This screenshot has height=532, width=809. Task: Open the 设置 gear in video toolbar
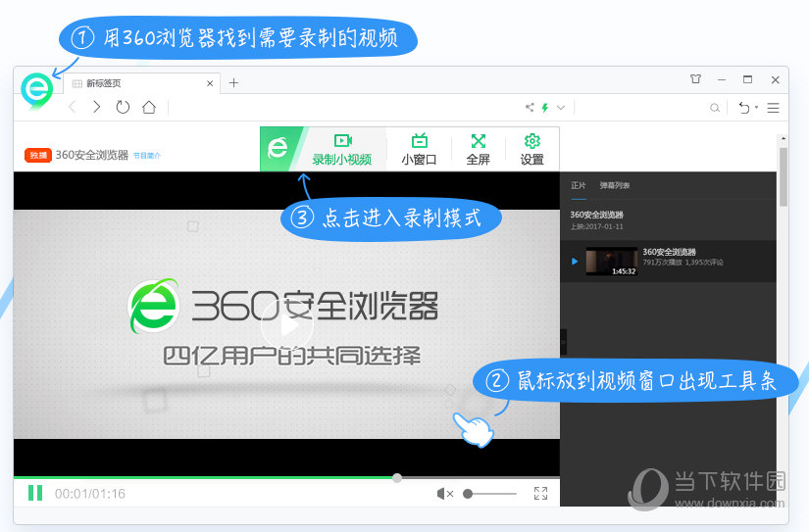point(531,149)
